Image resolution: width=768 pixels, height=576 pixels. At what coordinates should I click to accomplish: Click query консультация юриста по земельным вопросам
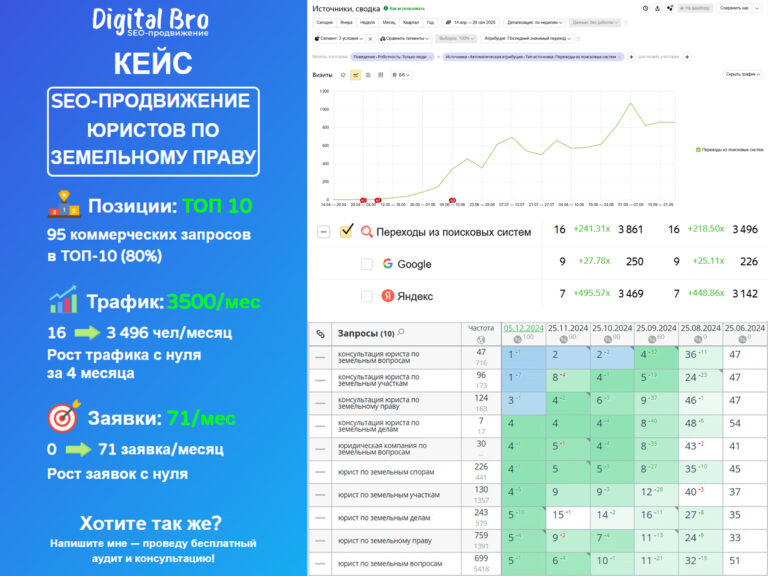pos(379,357)
